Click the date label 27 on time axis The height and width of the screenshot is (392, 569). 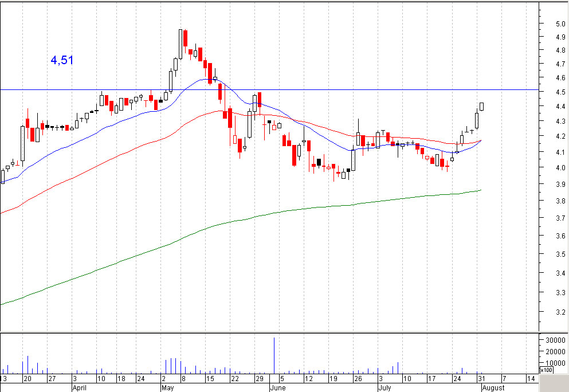pyautogui.click(x=52, y=379)
